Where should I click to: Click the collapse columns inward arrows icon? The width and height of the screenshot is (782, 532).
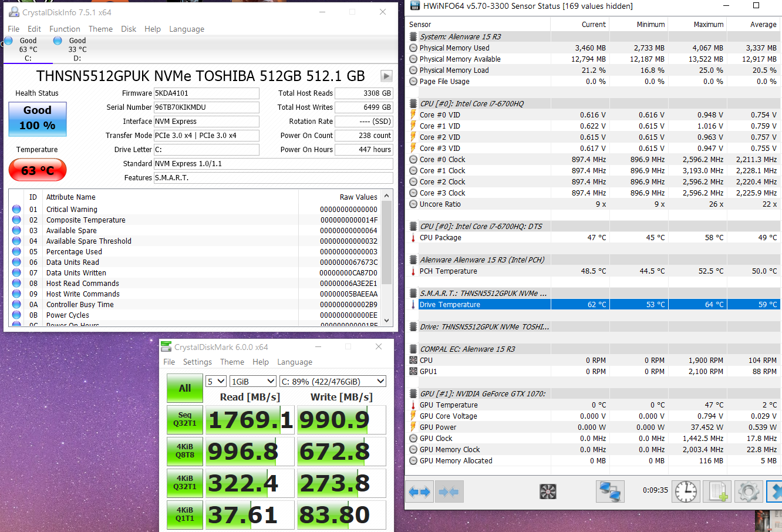pos(449,491)
